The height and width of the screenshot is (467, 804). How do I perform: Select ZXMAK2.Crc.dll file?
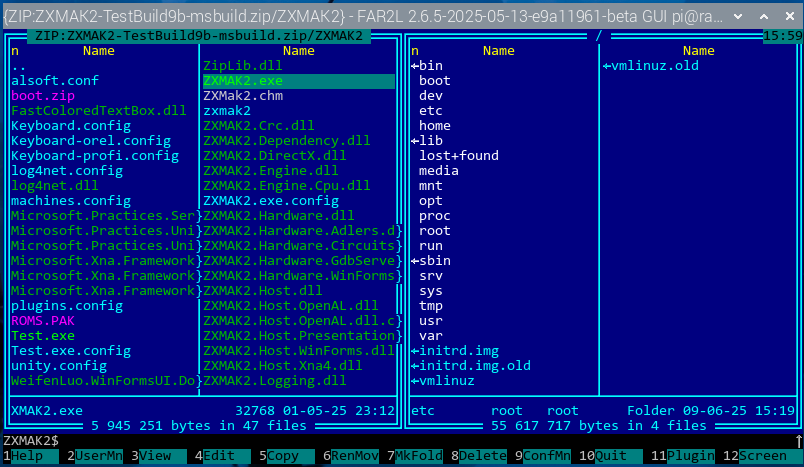point(259,126)
